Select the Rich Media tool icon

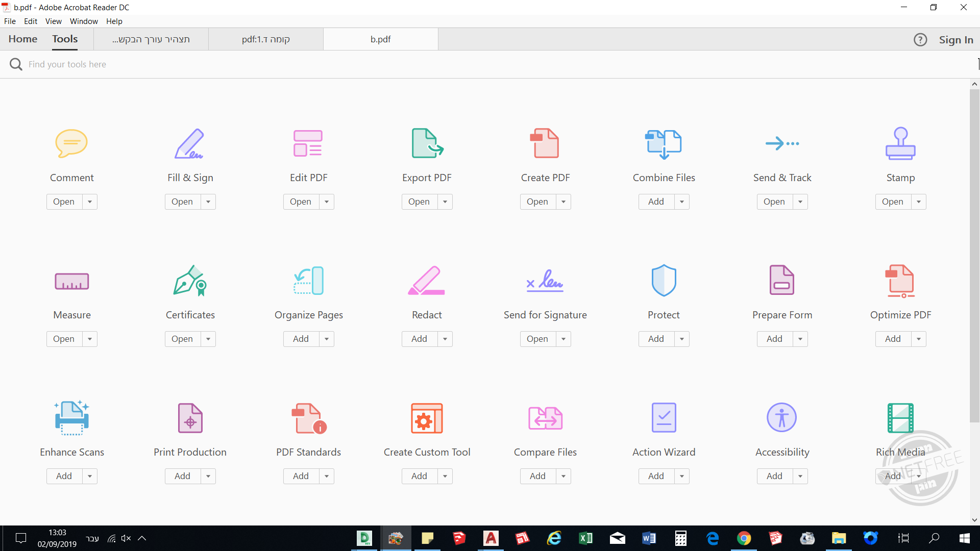(x=900, y=417)
